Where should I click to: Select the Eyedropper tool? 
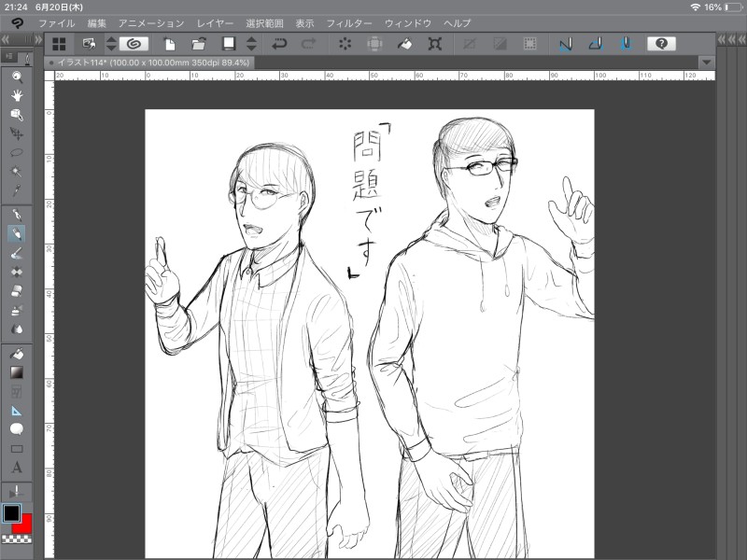(x=17, y=190)
